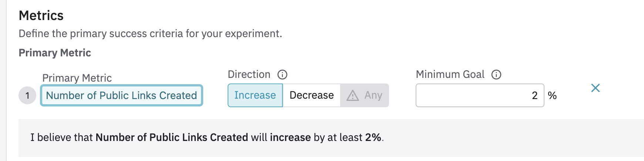Click the Primary Metric field label
Screen dimensions: 644x161
coord(77,78)
